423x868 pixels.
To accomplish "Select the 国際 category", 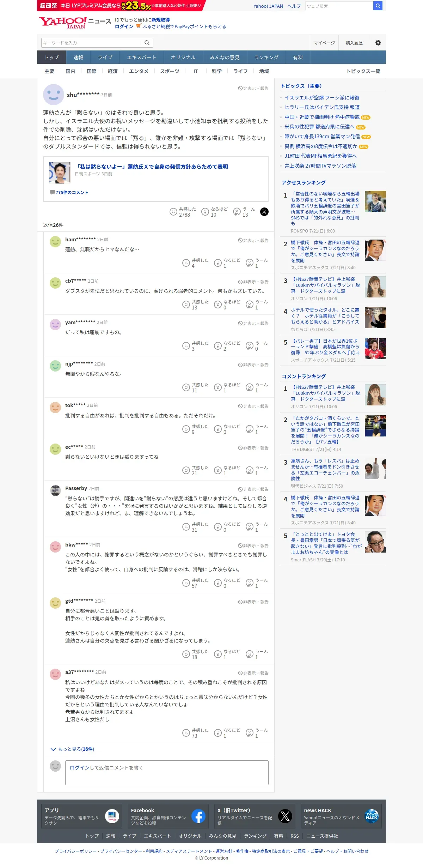I will 92,71.
